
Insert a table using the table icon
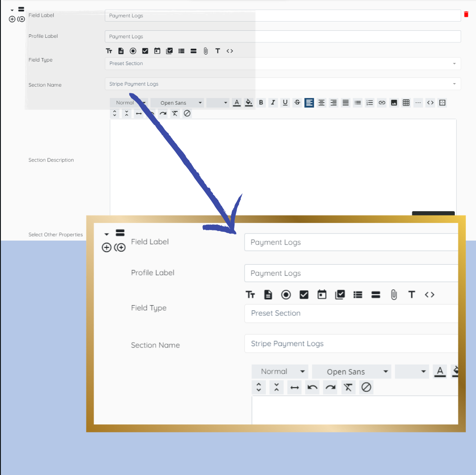tap(406, 102)
